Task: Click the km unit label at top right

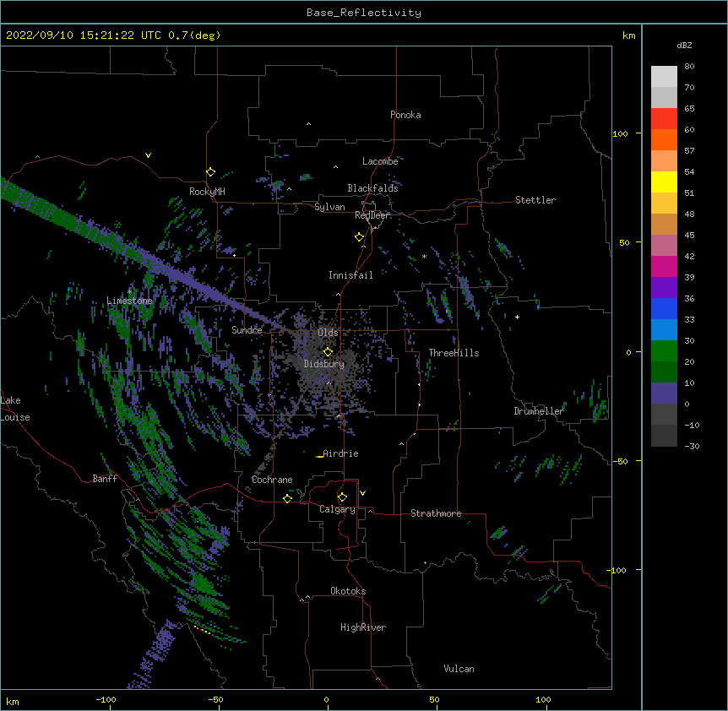Action: click(628, 35)
